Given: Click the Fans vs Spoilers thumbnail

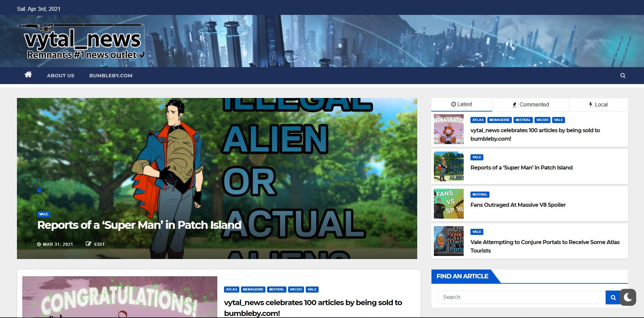Looking at the screenshot, I should [x=448, y=204].
